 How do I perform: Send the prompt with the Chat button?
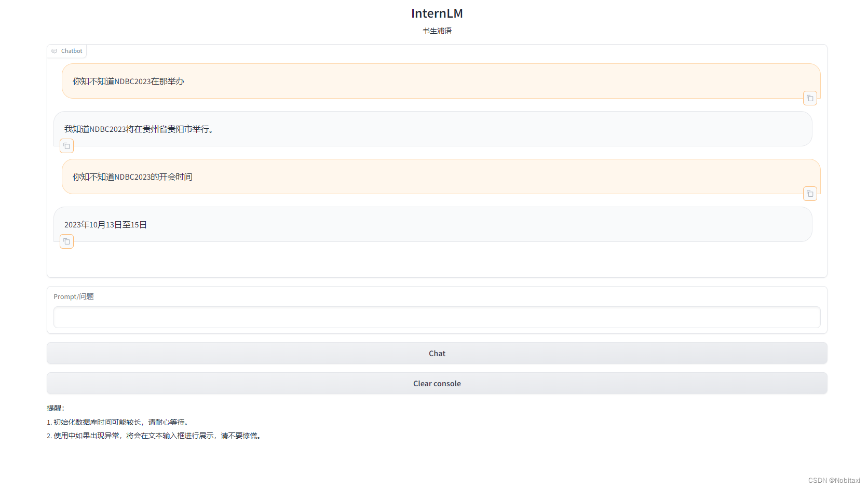coord(437,353)
